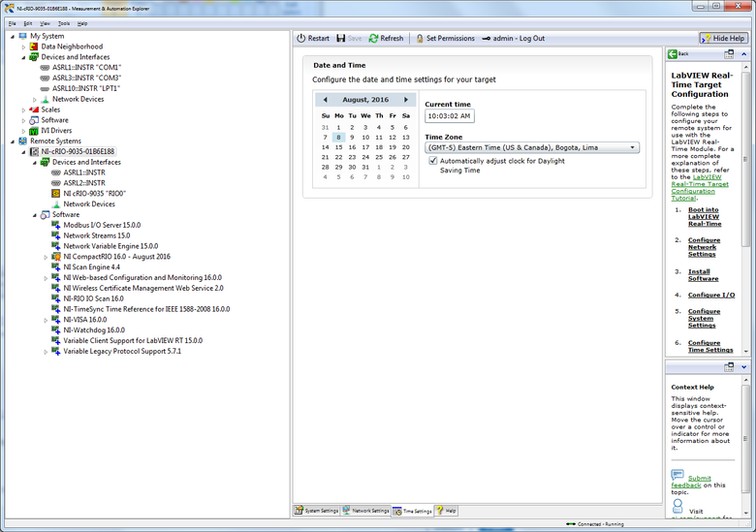Open the File menu
The image size is (756, 532).
pos(12,23)
